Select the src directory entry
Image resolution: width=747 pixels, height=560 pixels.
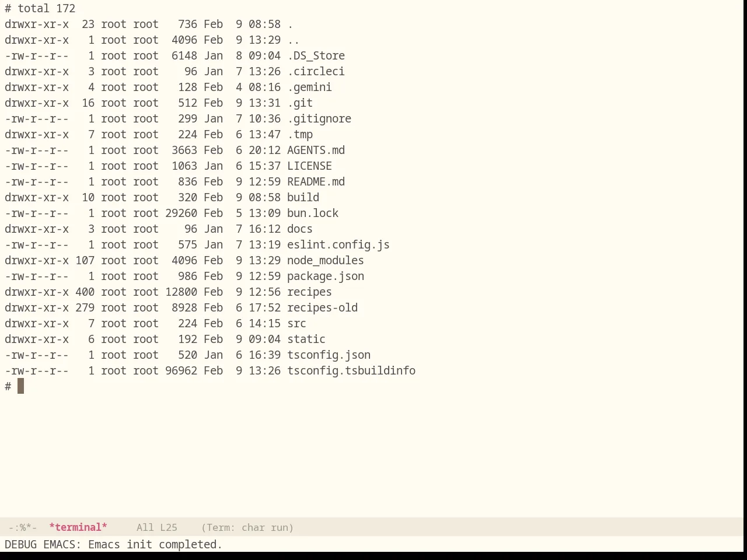[296, 323]
